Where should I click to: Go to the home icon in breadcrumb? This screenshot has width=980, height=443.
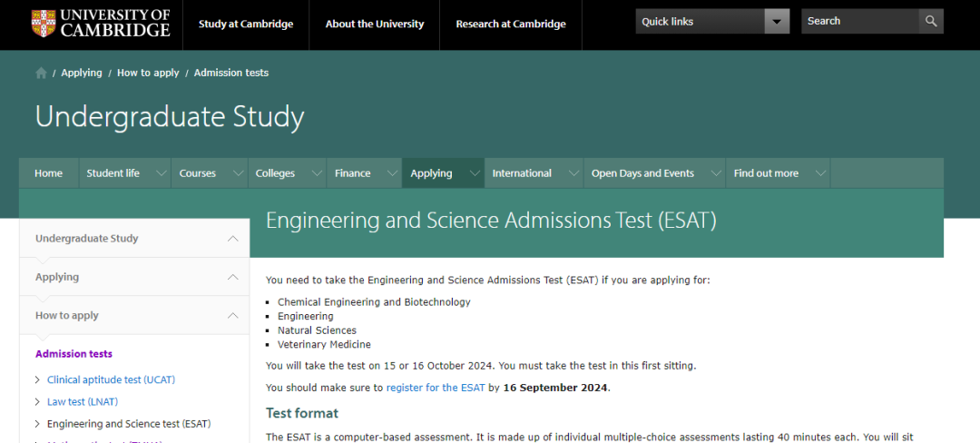tap(41, 74)
